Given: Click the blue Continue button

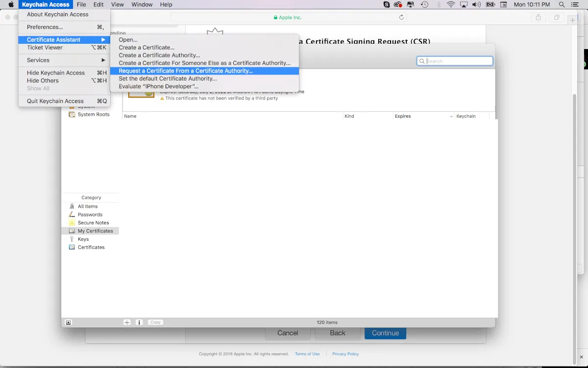Looking at the screenshot, I should point(385,333).
